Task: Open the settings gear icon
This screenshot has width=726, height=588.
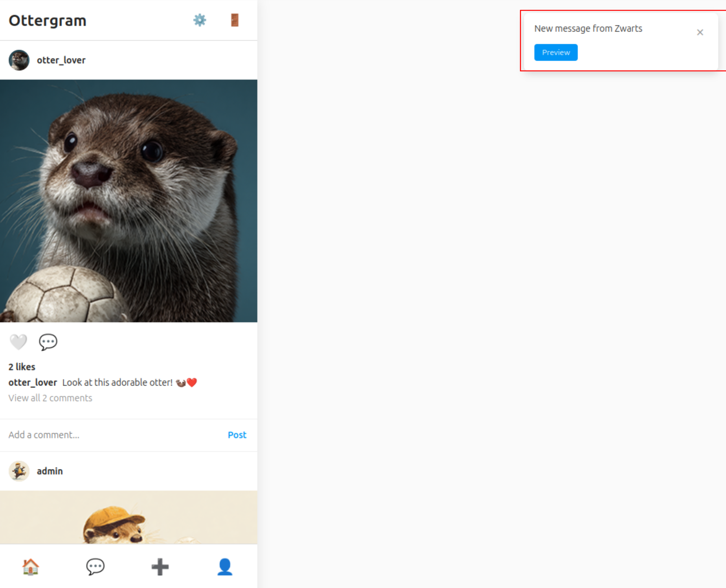Action: point(199,20)
